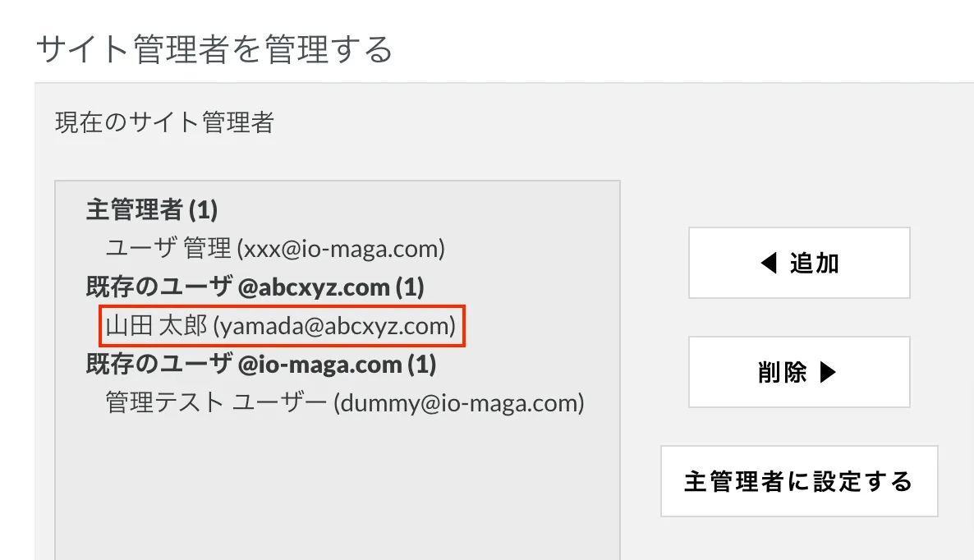Select 山田 太郎 in the admin list
Screen dimensions: 974x560
(282, 326)
